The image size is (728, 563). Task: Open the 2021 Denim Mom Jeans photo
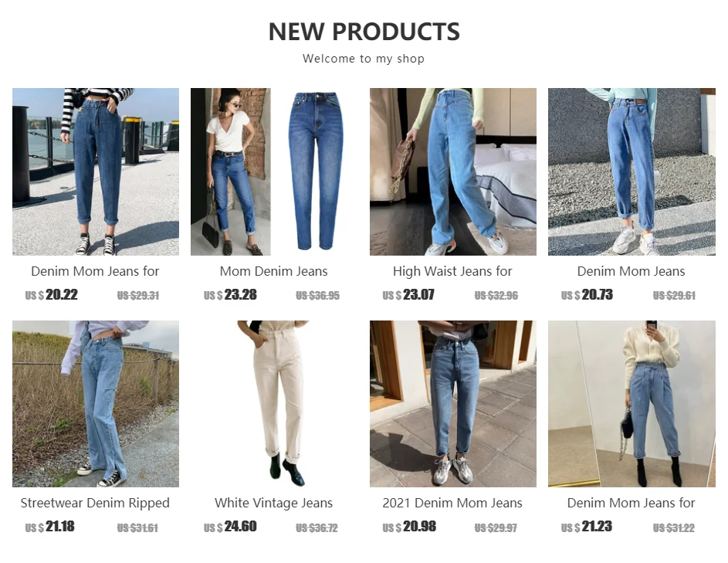click(x=452, y=404)
